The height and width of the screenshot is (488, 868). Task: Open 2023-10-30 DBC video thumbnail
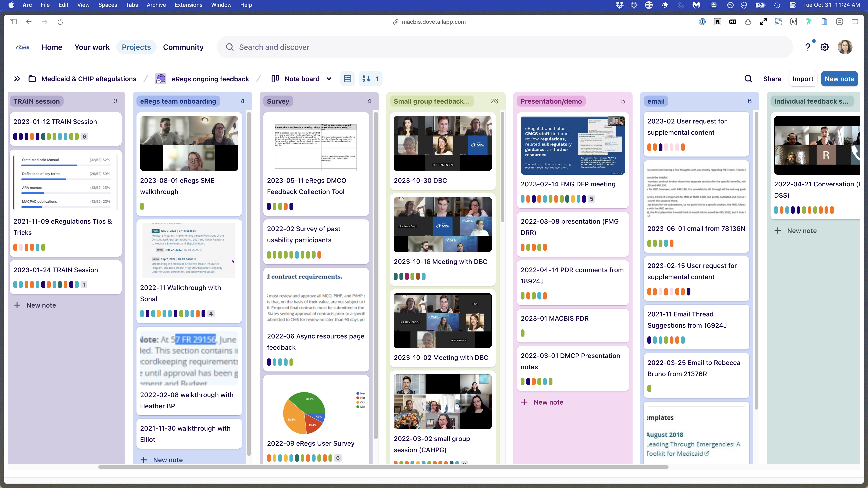point(442,143)
